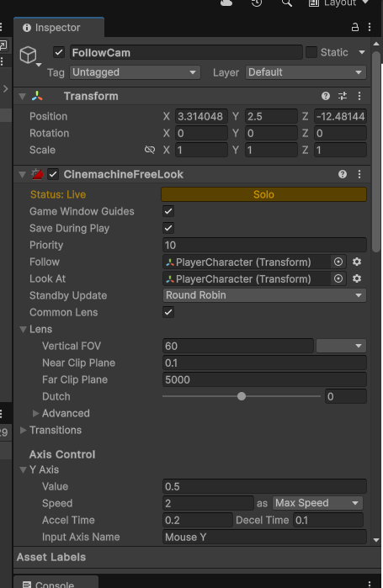Click the Solo button
The height and width of the screenshot is (588, 383).
263,194
